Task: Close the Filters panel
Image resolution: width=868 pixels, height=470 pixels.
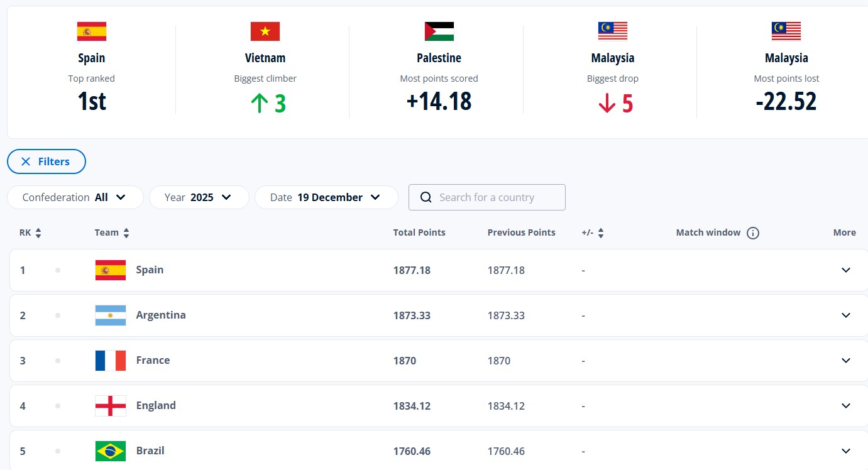Action: click(x=47, y=161)
